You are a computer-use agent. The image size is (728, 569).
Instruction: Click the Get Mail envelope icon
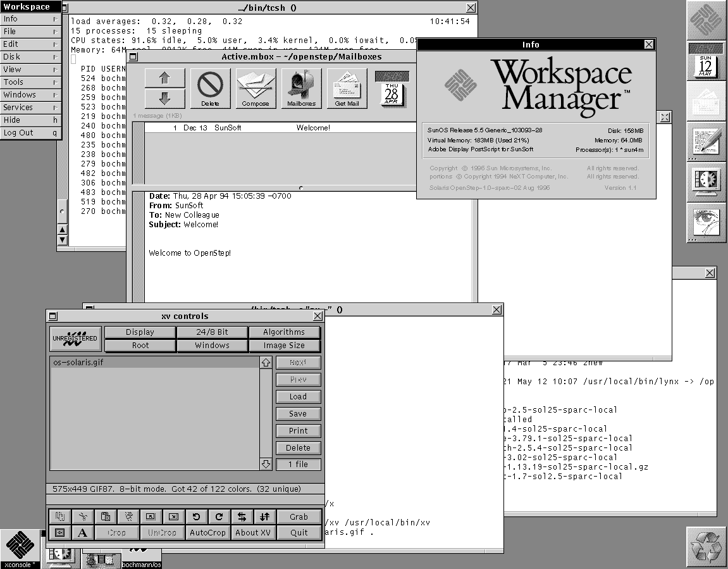347,88
